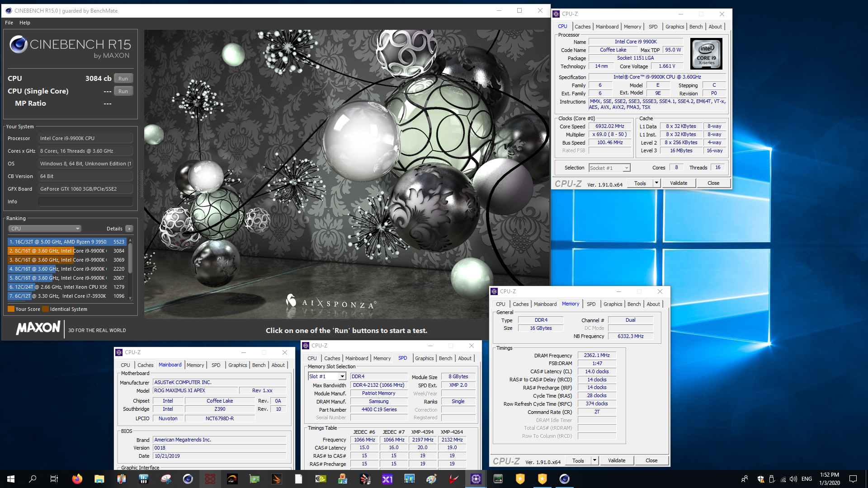This screenshot has width=868, height=488.
Task: Run the CPU multi-core test
Action: pyautogui.click(x=123, y=79)
